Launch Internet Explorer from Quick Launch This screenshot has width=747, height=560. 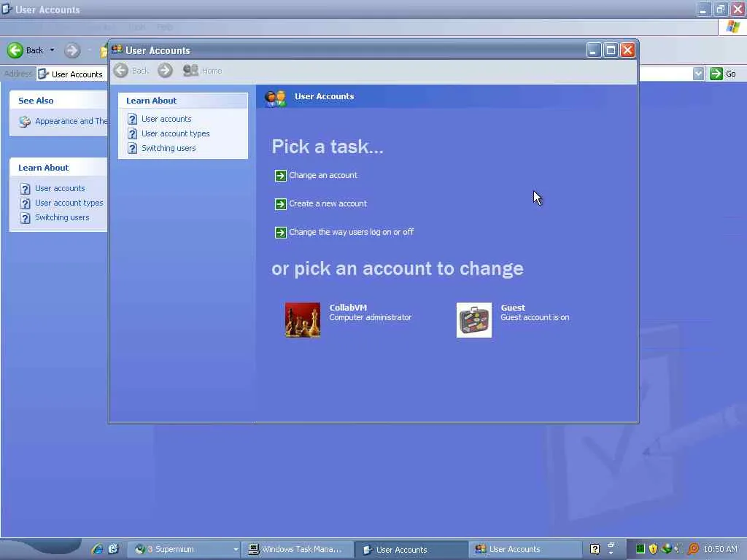98,548
